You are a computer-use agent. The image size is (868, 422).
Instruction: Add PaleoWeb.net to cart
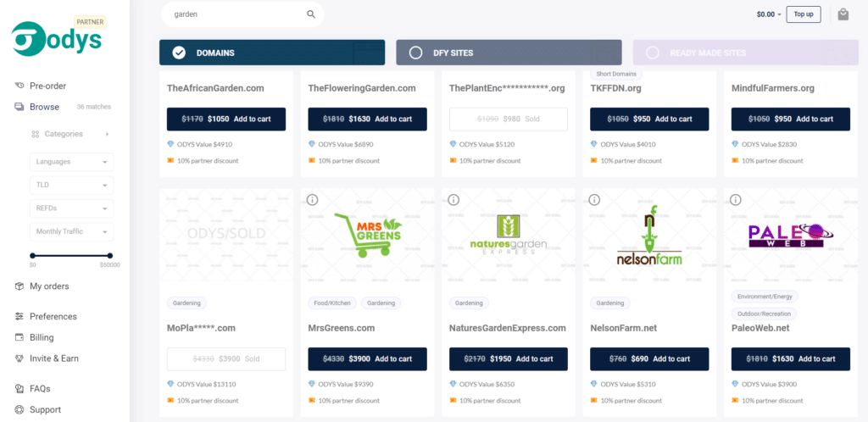click(x=791, y=359)
